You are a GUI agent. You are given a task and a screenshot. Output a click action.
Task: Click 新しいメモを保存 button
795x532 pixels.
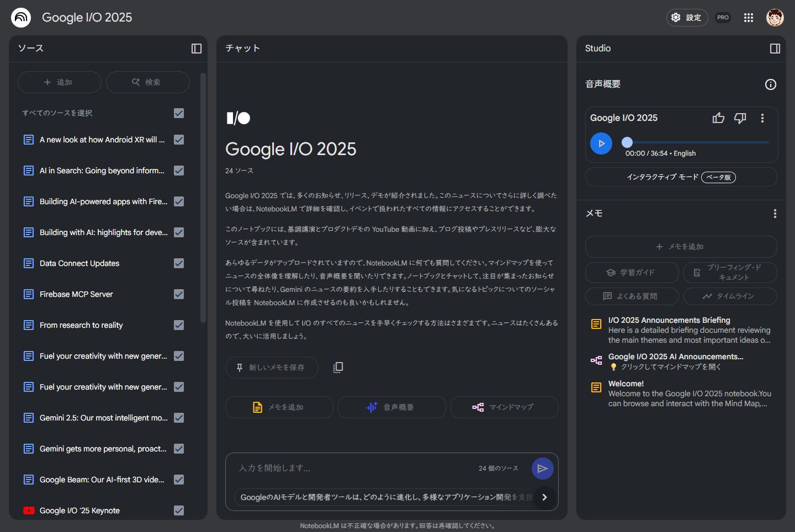click(x=272, y=368)
